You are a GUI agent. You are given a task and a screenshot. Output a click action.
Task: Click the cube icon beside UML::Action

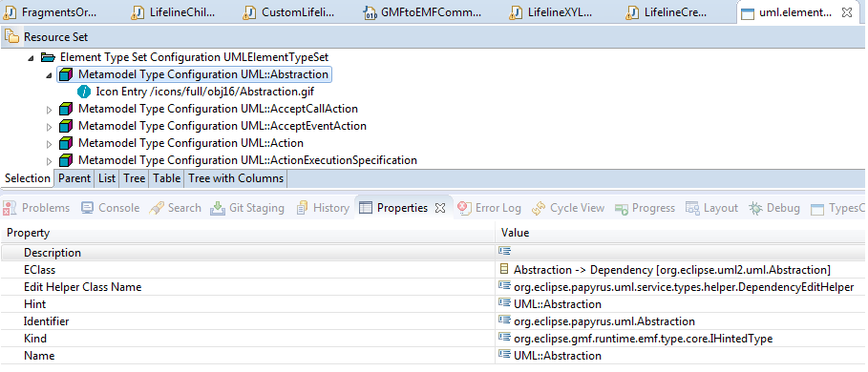66,143
